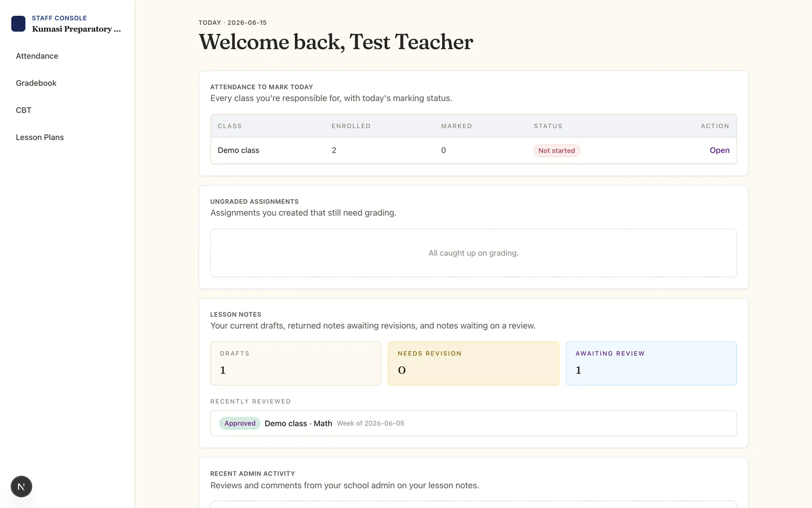Open the approved Demo class Math note
Image resolution: width=812 pixels, height=508 pixels.
(x=473, y=423)
